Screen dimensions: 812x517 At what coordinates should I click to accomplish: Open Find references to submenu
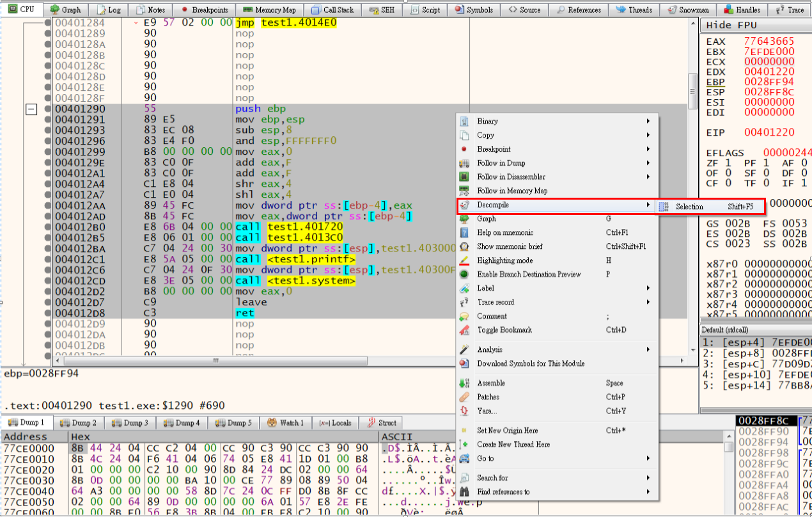click(557, 492)
